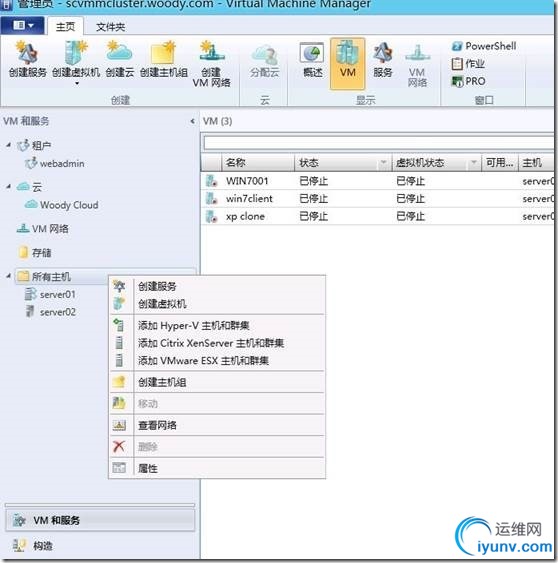
Task: Switch to the 主页 ribbon tab
Action: 65,27
